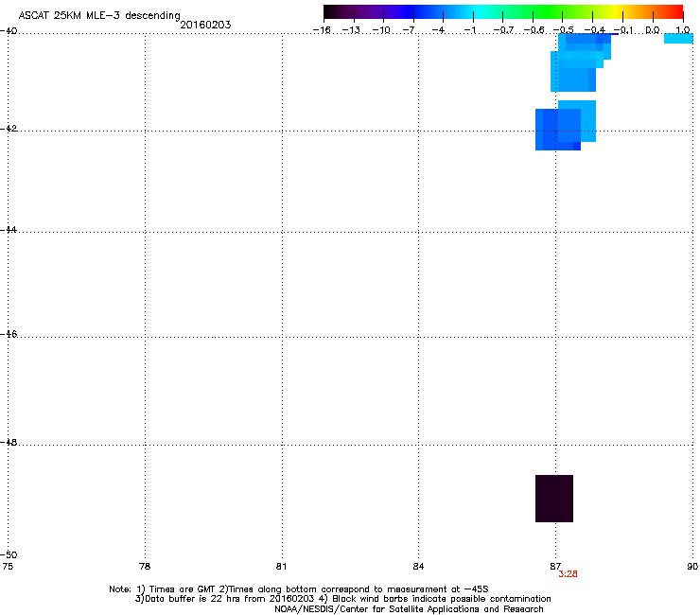Viewport: 700px width, 615px height.
Task: Click the color bar label 0.0
Action: tap(653, 30)
